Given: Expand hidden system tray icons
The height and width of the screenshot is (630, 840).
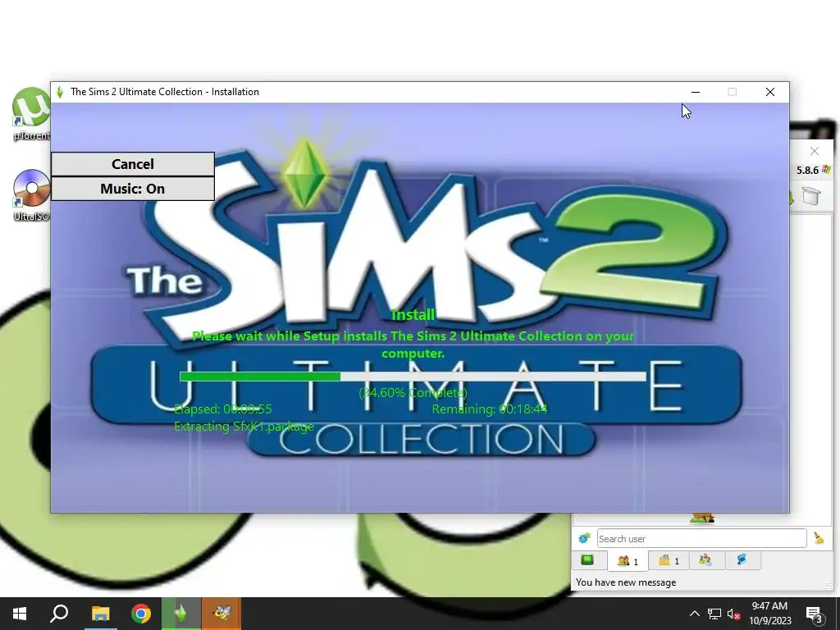Looking at the screenshot, I should tap(694, 614).
